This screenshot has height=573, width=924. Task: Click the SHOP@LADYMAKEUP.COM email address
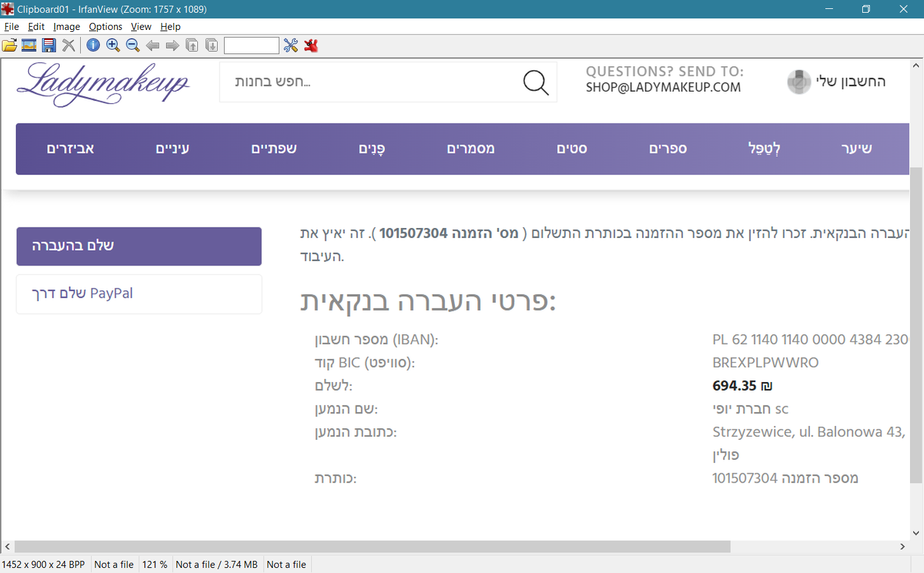pyautogui.click(x=663, y=87)
